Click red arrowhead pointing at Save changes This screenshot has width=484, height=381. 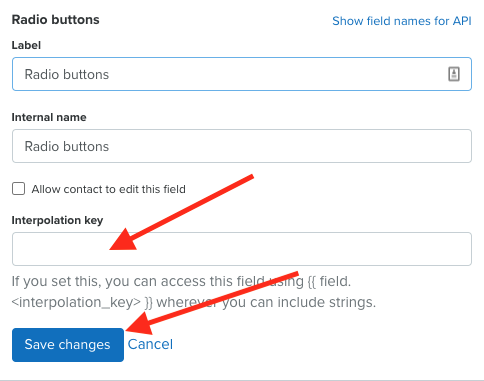140,323
